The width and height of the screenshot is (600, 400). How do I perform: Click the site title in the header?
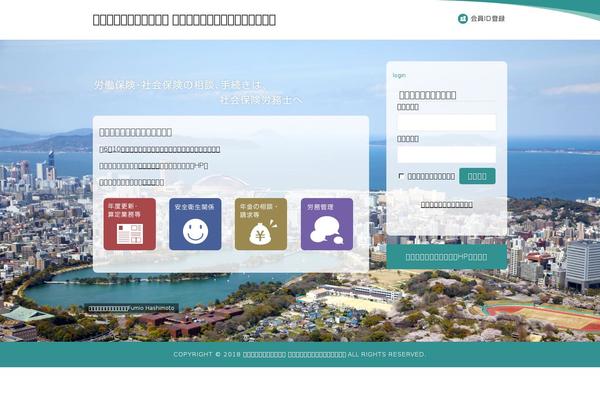(184, 20)
